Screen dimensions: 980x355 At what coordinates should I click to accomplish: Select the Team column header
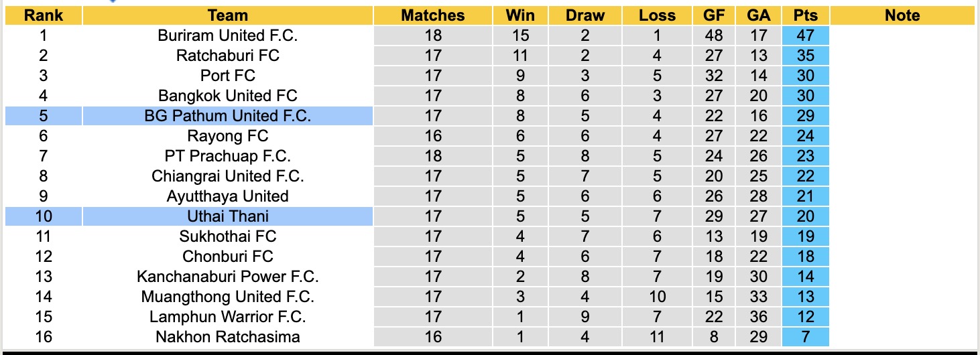click(227, 15)
